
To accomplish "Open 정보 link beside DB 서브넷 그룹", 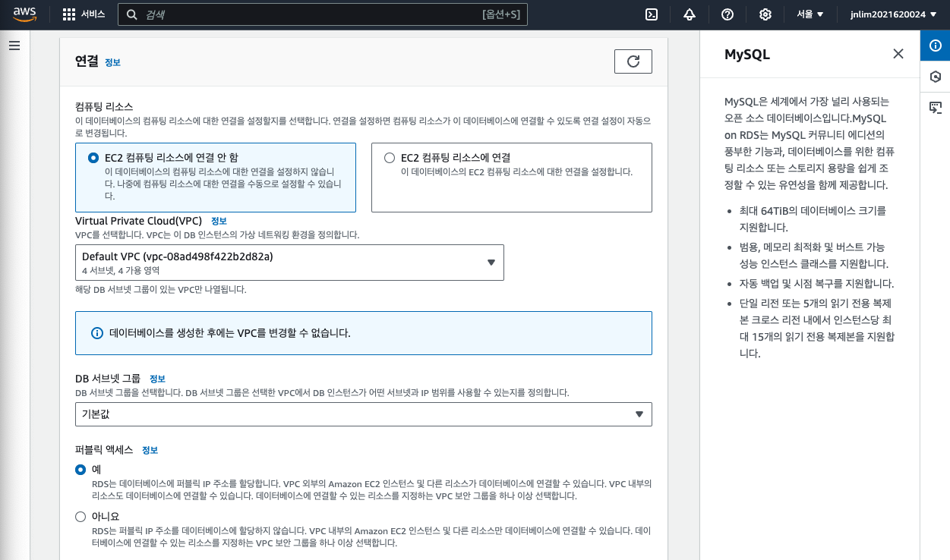I will [157, 379].
